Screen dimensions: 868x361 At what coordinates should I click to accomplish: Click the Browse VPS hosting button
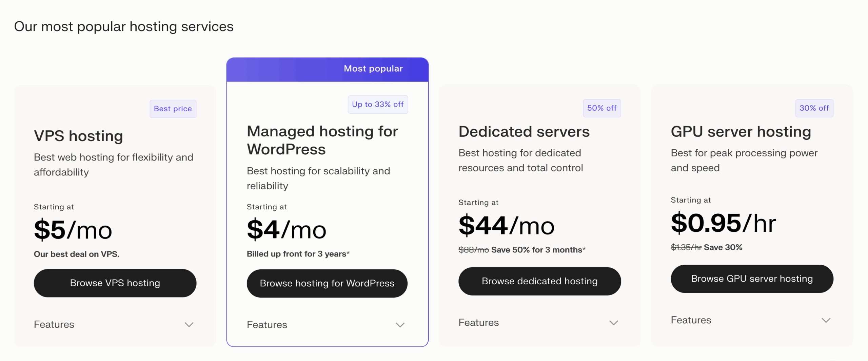point(115,283)
